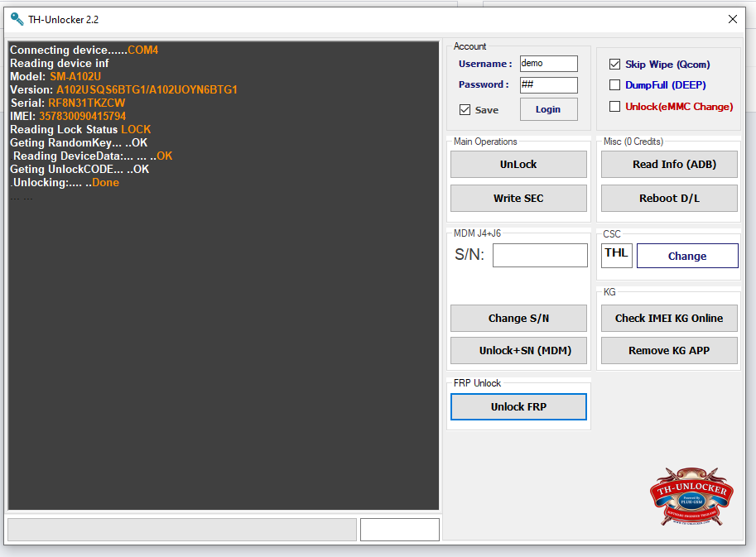The width and height of the screenshot is (756, 557).
Task: Click the 'Geting RandomKey' log line
Action: tap(79, 142)
